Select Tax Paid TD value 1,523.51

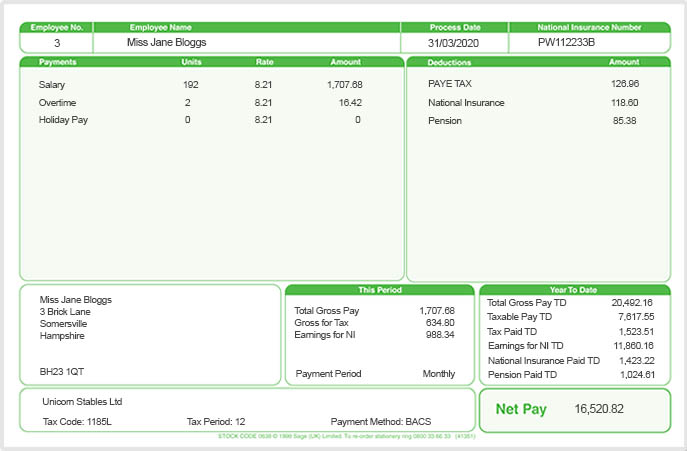click(636, 331)
